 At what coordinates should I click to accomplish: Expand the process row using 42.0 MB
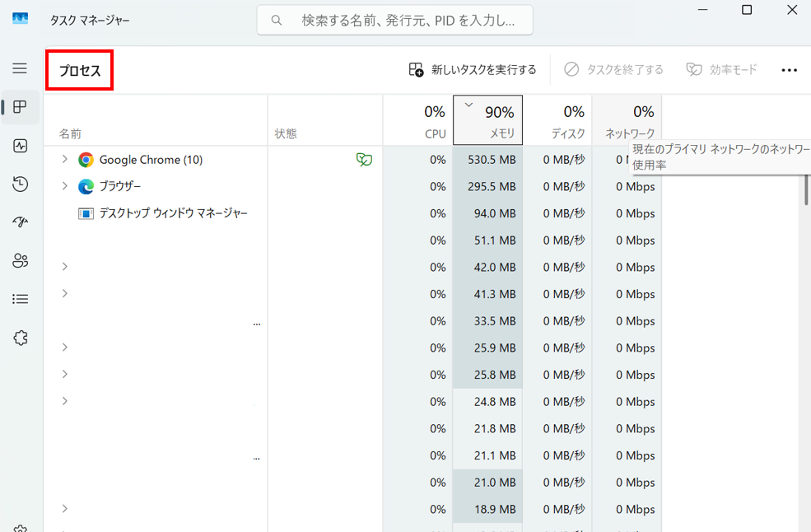pyautogui.click(x=65, y=267)
